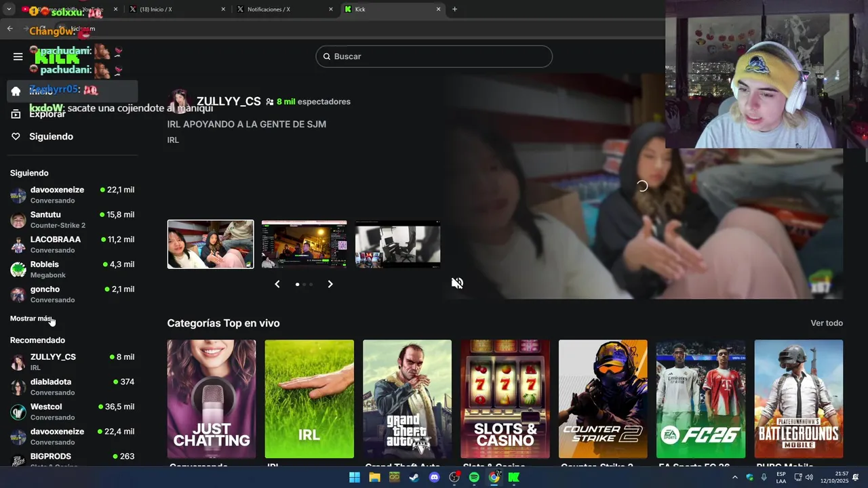Open goncho channel in sidebar
The height and width of the screenshot is (488, 868).
[72, 294]
